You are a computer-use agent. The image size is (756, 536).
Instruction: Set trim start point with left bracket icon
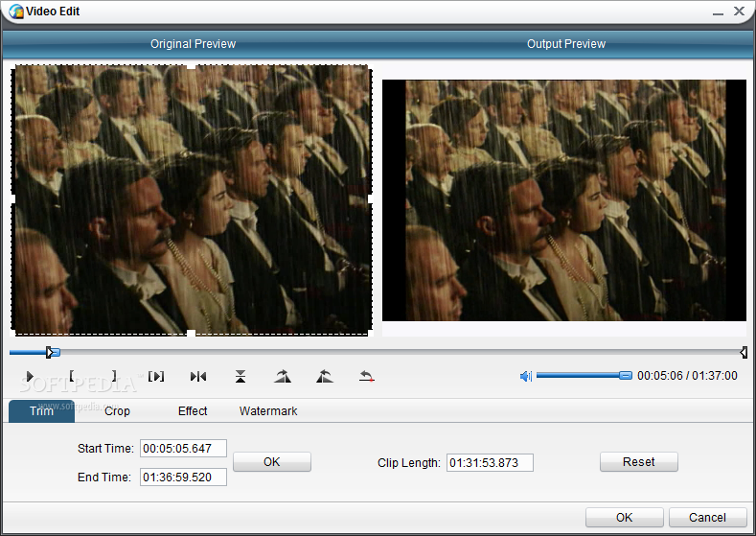click(x=72, y=376)
